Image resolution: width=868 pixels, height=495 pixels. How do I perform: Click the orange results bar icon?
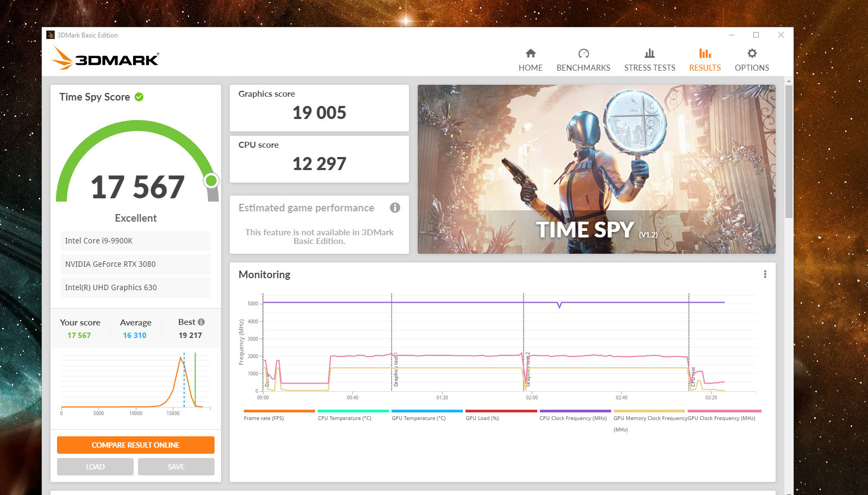tap(705, 53)
